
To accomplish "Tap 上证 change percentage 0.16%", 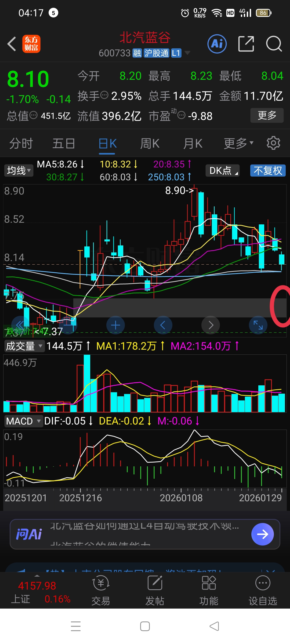I will tap(57, 599).
